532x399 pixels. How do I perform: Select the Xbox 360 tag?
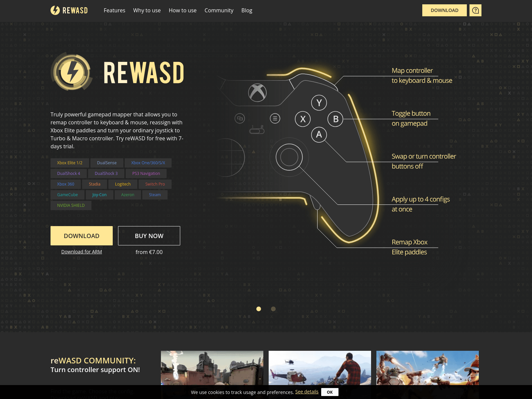[66, 184]
